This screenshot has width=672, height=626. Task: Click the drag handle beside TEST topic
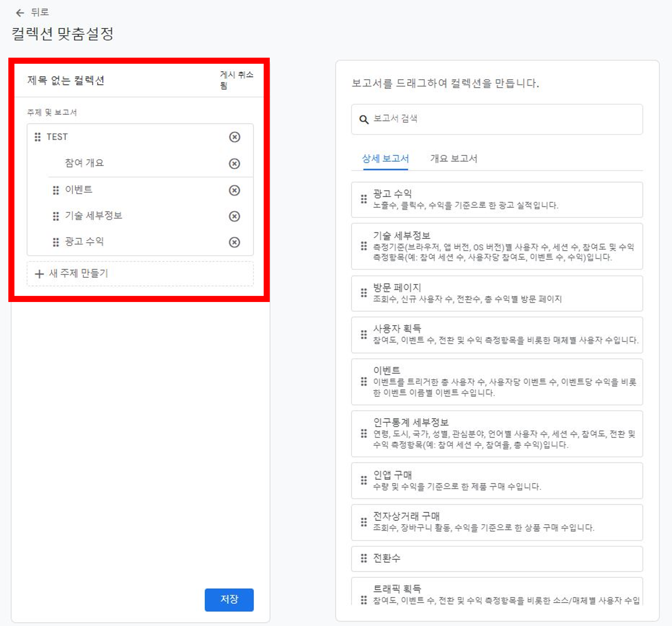click(37, 137)
